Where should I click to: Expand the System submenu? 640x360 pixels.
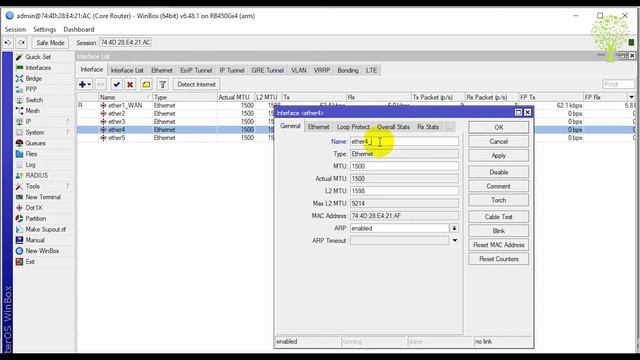coord(34,132)
